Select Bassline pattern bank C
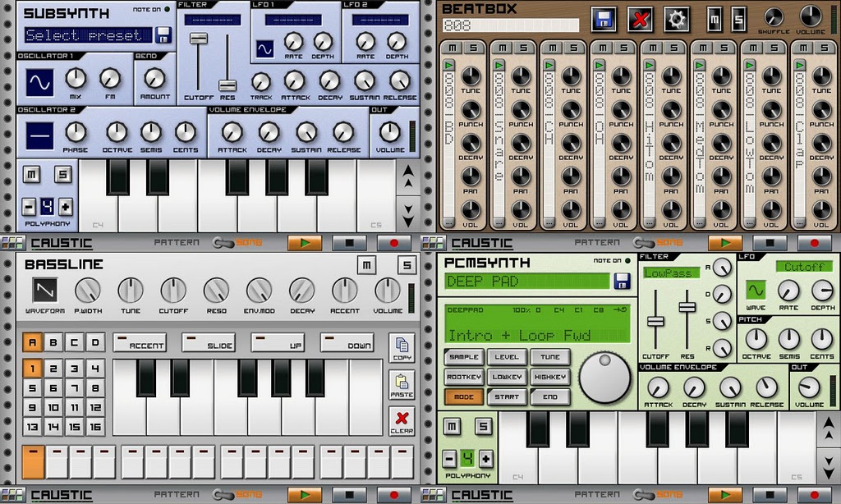 click(x=74, y=342)
